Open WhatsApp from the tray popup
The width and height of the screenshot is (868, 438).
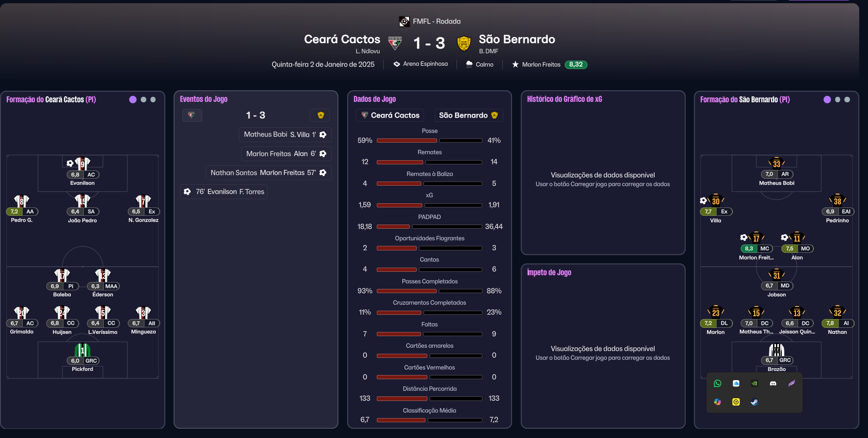[x=718, y=383]
